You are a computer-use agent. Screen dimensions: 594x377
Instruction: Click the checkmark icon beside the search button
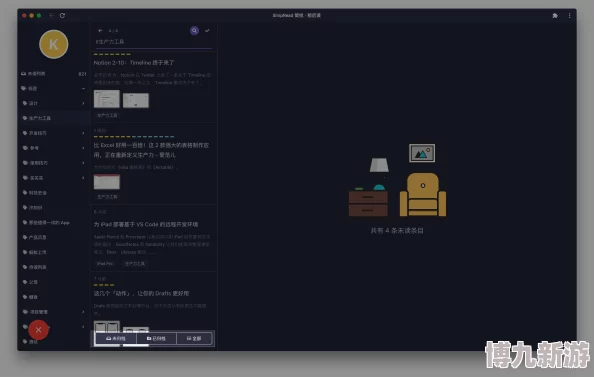pos(207,31)
